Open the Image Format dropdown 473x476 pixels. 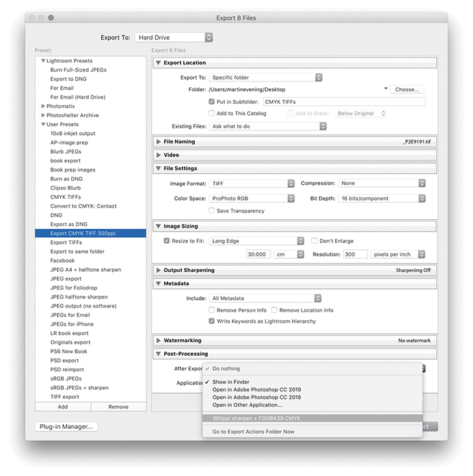[x=252, y=184]
